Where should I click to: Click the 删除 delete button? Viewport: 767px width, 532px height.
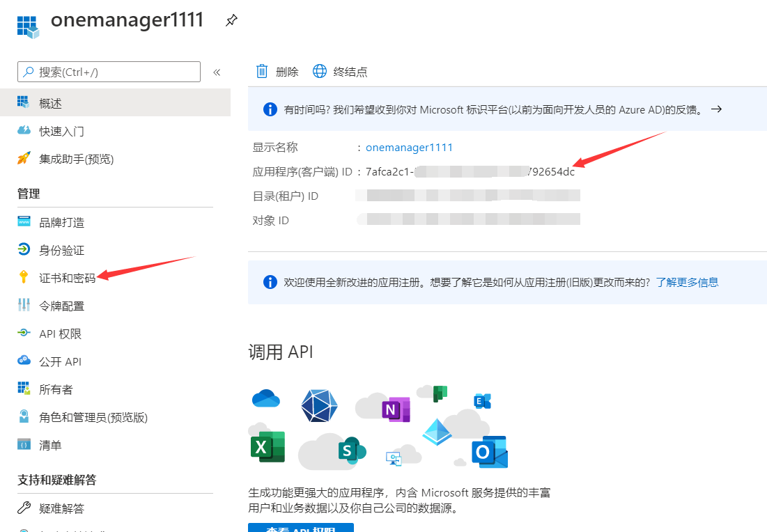[277, 71]
